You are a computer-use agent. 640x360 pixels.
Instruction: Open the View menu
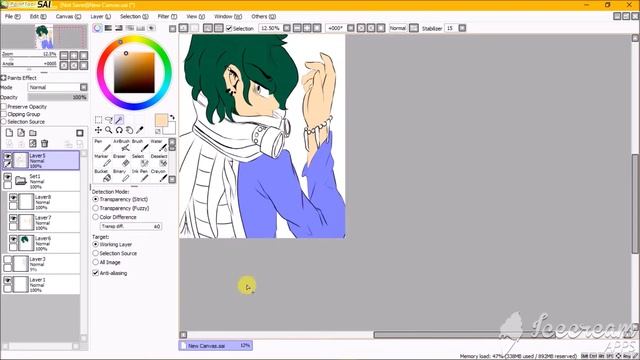click(x=196, y=16)
